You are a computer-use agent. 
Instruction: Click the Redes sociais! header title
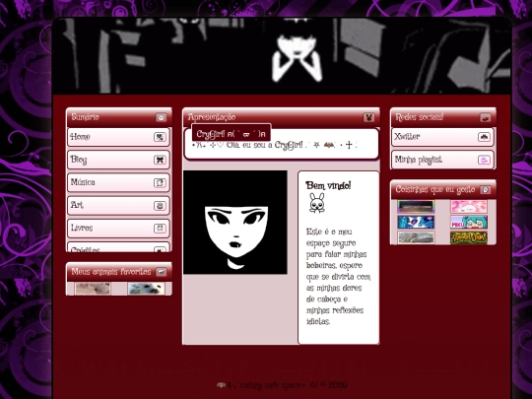click(x=420, y=117)
